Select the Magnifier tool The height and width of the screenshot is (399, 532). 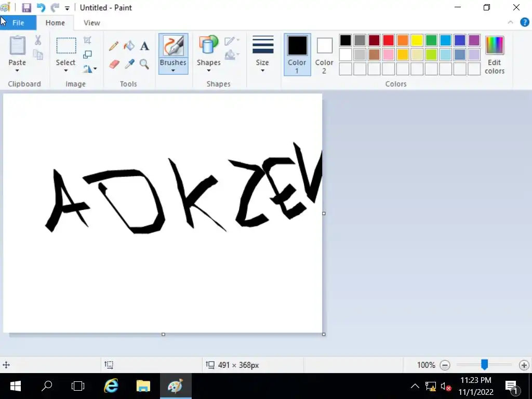click(x=144, y=64)
